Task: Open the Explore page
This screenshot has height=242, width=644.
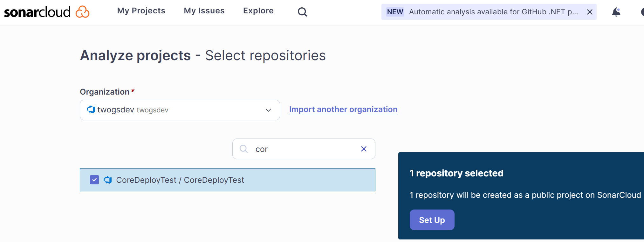Action: (258, 11)
